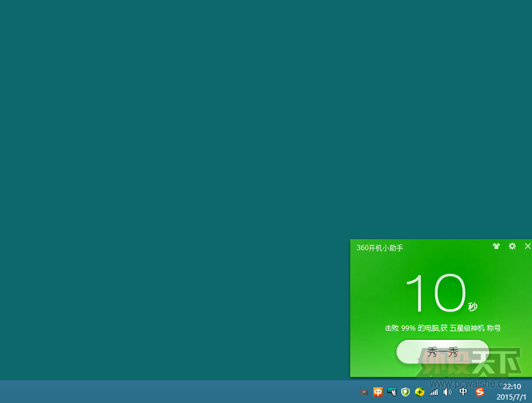
Task: Click the 秒 unit label
Action: point(473,307)
